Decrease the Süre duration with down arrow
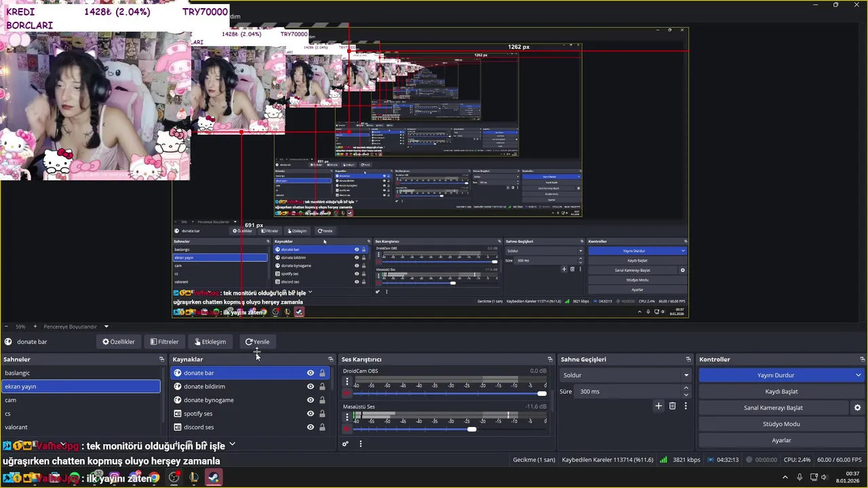 pyautogui.click(x=686, y=394)
